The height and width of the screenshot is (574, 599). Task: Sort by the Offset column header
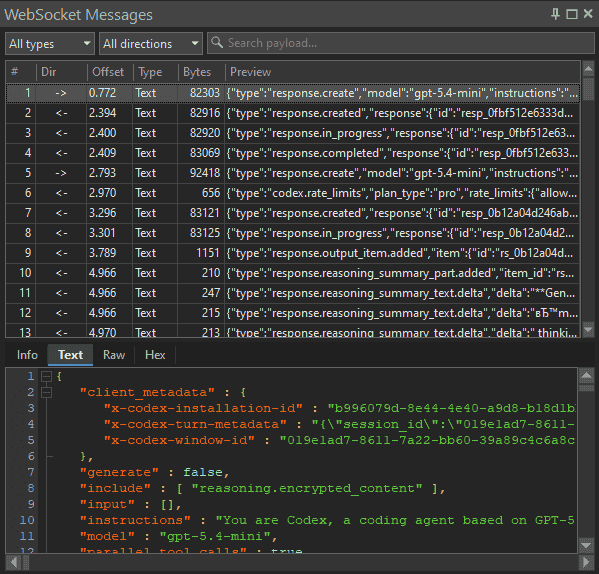point(110,71)
